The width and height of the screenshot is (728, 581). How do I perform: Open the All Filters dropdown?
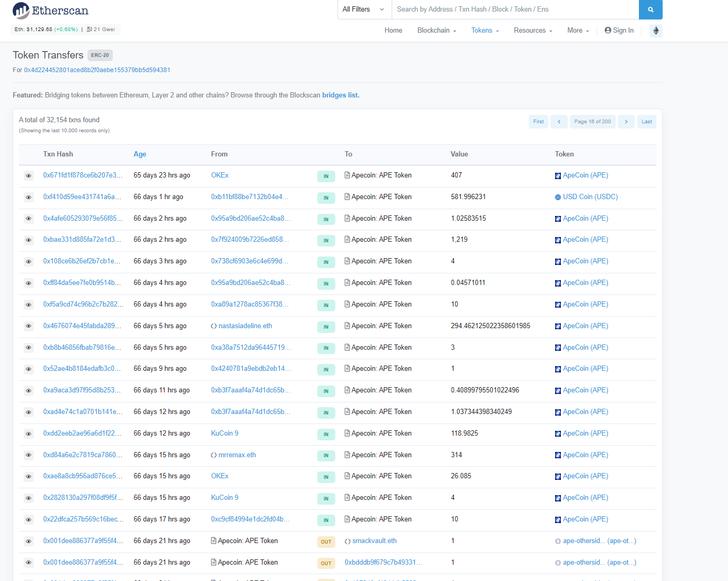(x=363, y=9)
